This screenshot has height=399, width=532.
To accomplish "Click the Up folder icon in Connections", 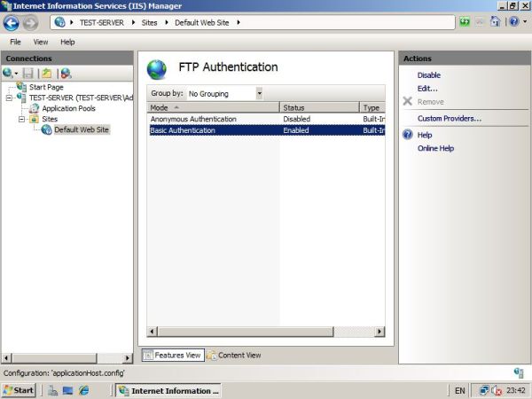I will point(47,73).
